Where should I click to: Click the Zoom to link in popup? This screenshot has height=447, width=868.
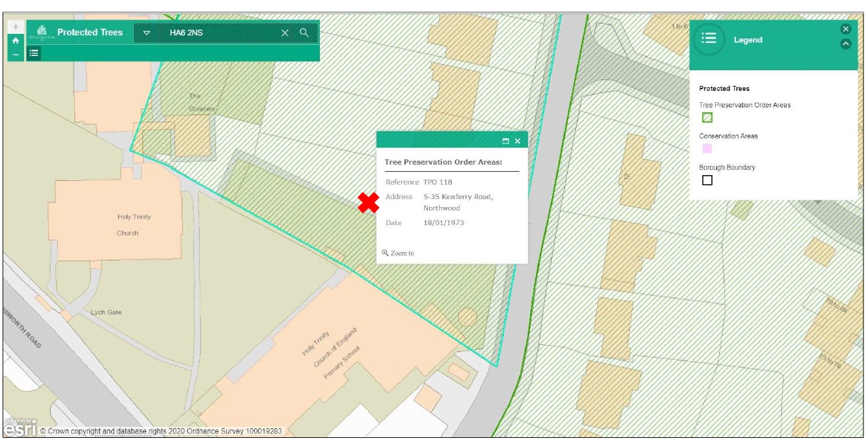point(398,253)
